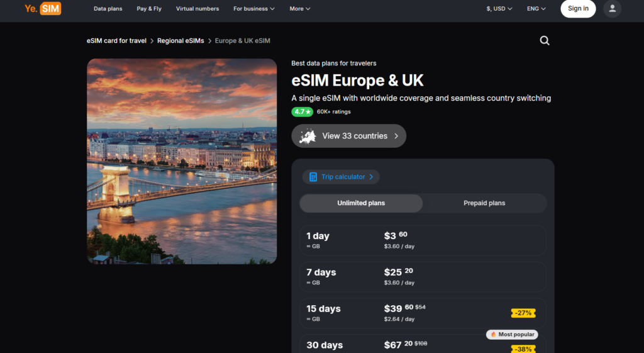Select the 1 day unlimited plan
This screenshot has height=353, width=644.
tap(423, 240)
